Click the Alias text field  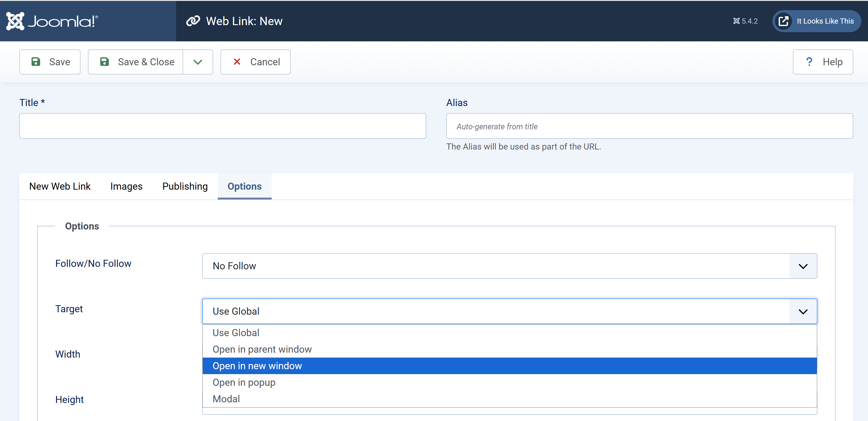point(649,126)
